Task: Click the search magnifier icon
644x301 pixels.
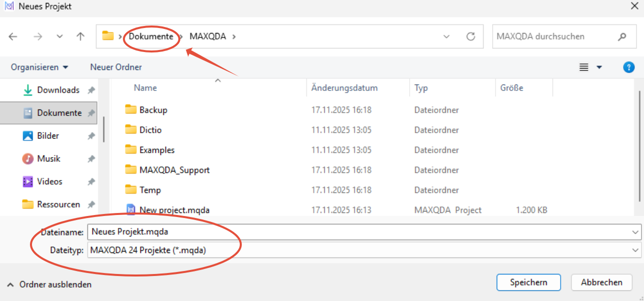Action: 622,36
